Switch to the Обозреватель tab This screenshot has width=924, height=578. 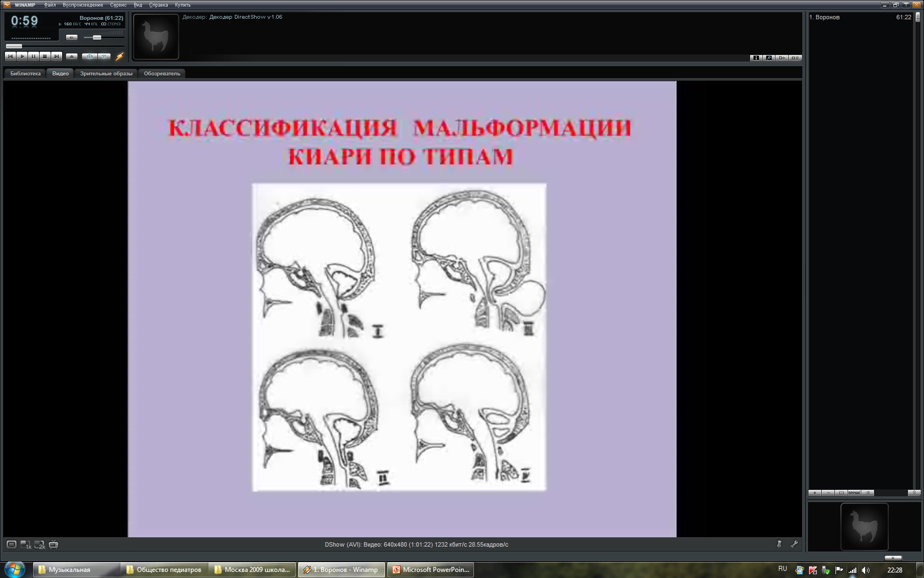pyautogui.click(x=162, y=74)
